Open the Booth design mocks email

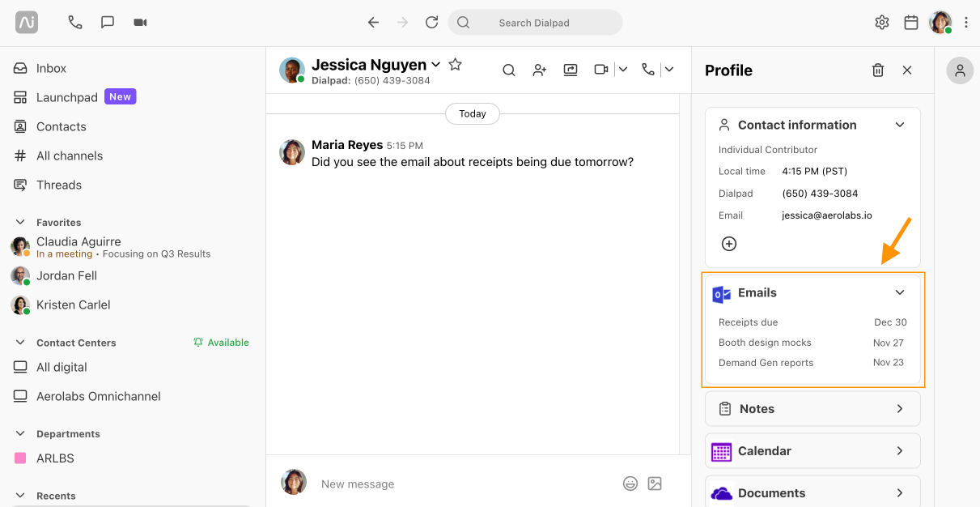tap(812, 343)
